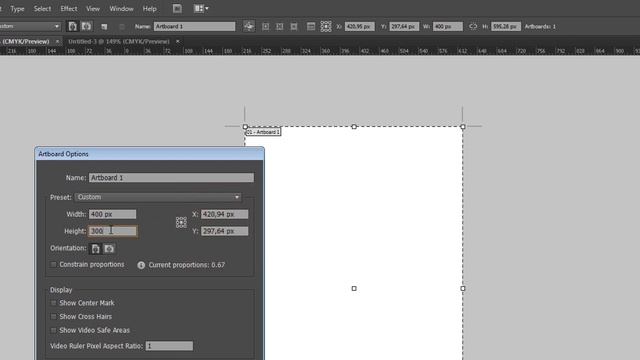640x360 pixels.
Task: Open Artboard Options icon in control bar
Action: coord(311,27)
